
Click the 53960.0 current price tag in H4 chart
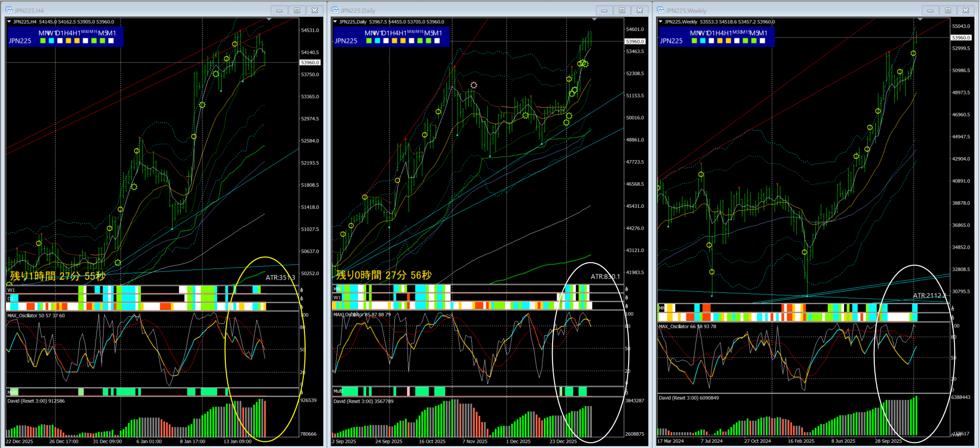(310, 63)
